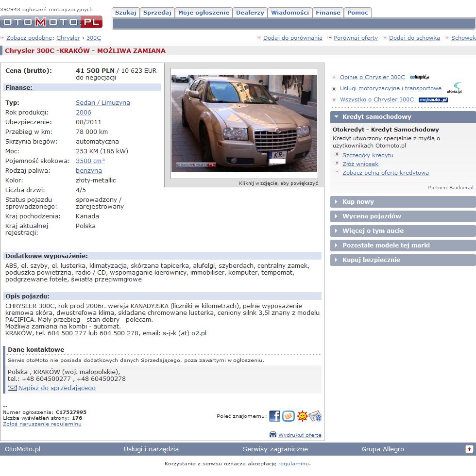Share listing on Facebook

(x=274, y=416)
